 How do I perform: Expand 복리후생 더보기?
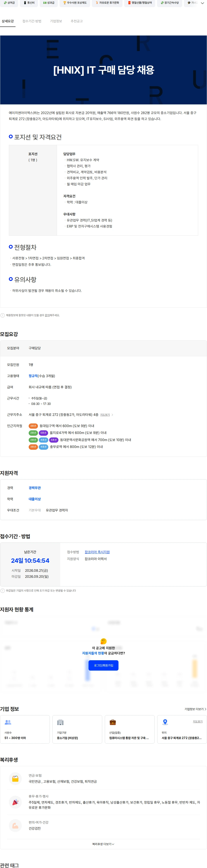pos(103,844)
